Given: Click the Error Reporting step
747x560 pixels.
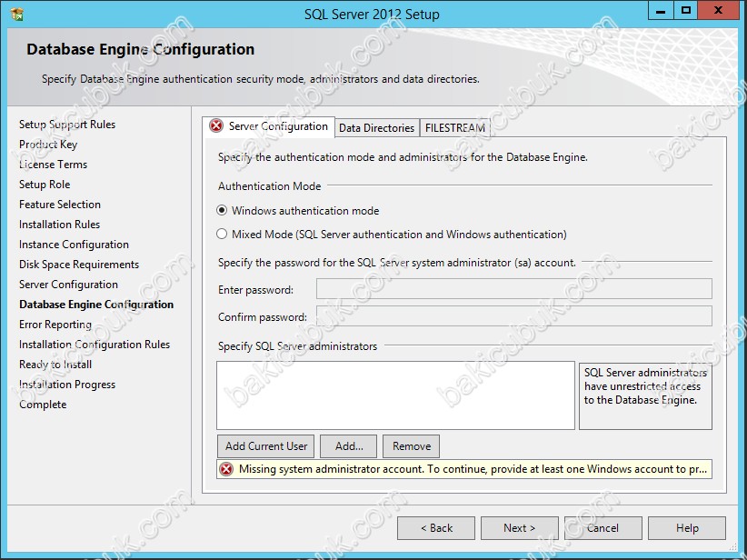Looking at the screenshot, I should [x=55, y=325].
